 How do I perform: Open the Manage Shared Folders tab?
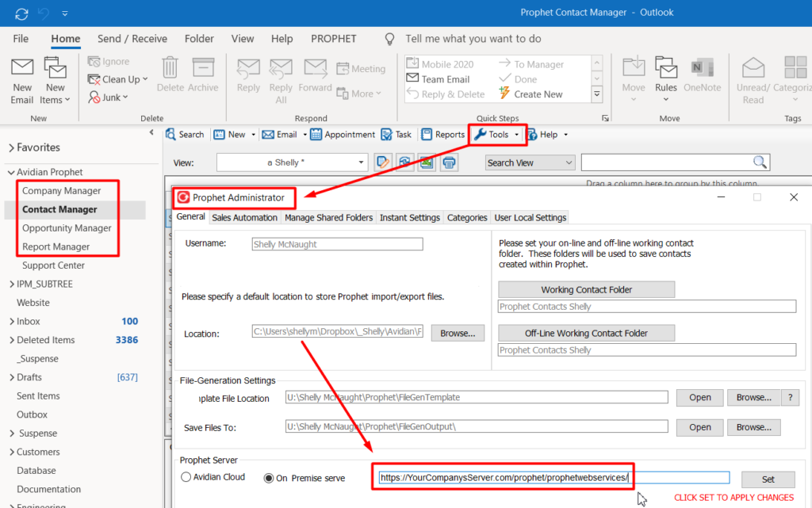(329, 218)
